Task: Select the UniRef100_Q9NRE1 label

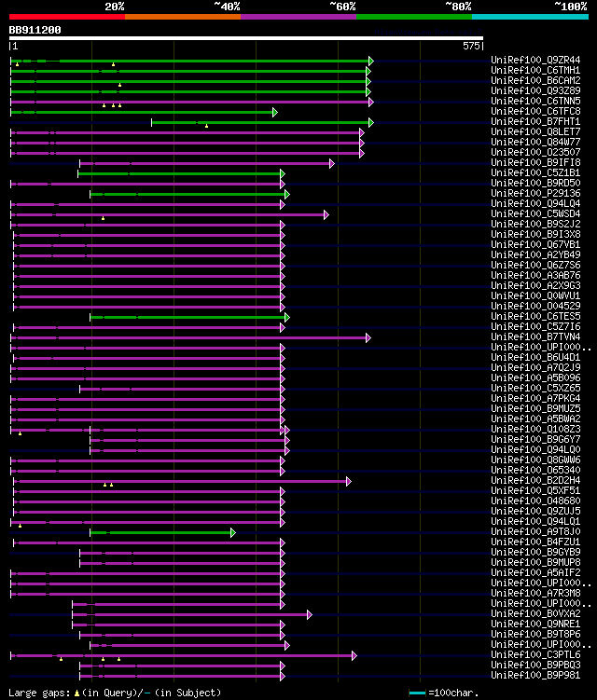Action: coord(535,625)
